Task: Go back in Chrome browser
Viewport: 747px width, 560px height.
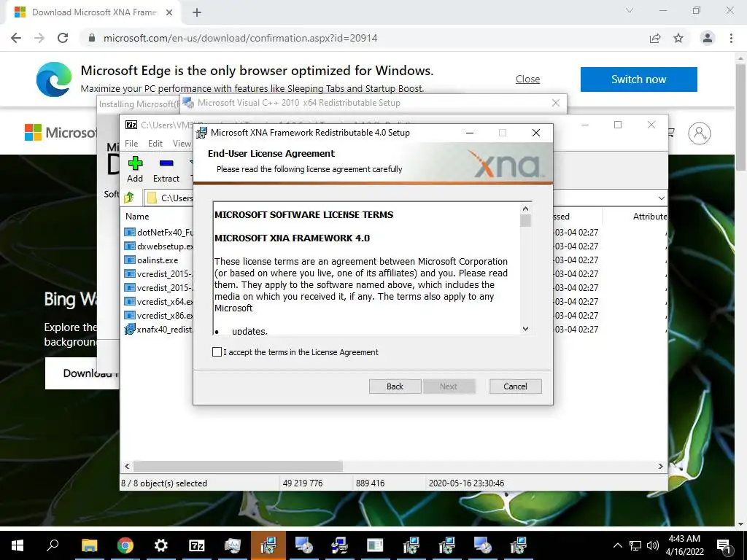Action: click(x=16, y=38)
